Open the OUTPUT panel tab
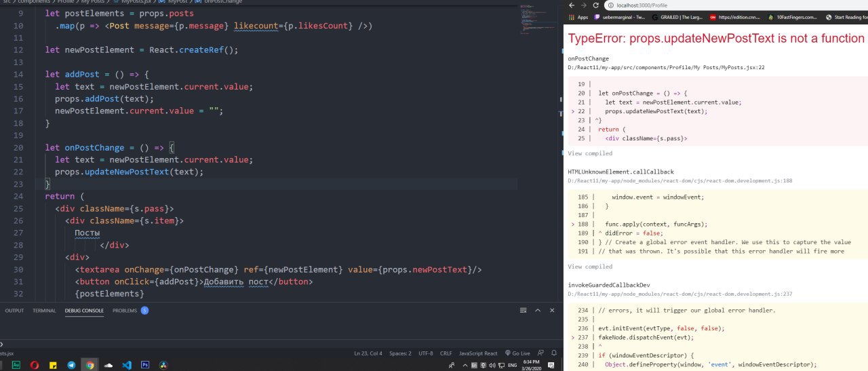 (x=14, y=311)
